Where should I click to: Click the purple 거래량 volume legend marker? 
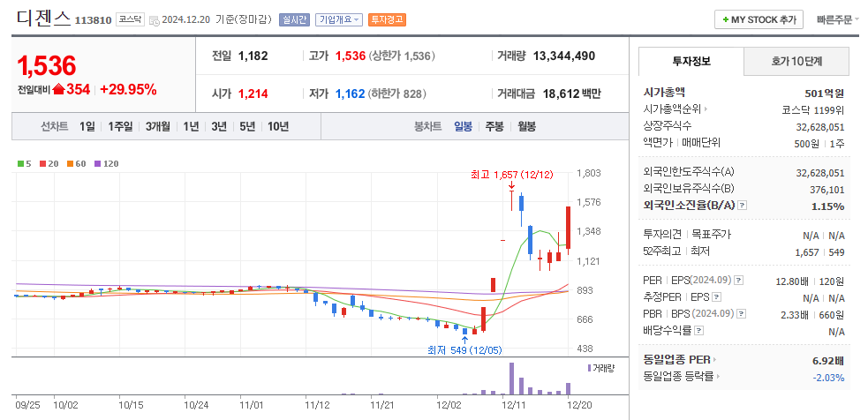589,368
